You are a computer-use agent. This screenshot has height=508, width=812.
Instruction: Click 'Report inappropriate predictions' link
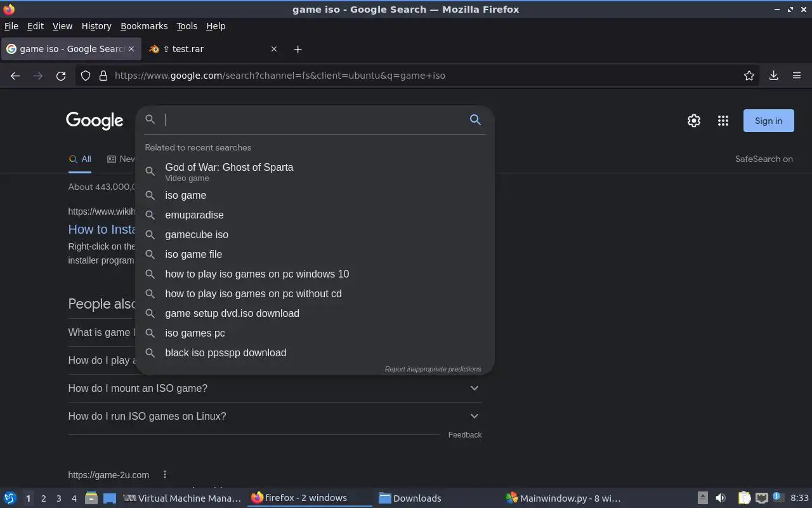click(x=433, y=369)
